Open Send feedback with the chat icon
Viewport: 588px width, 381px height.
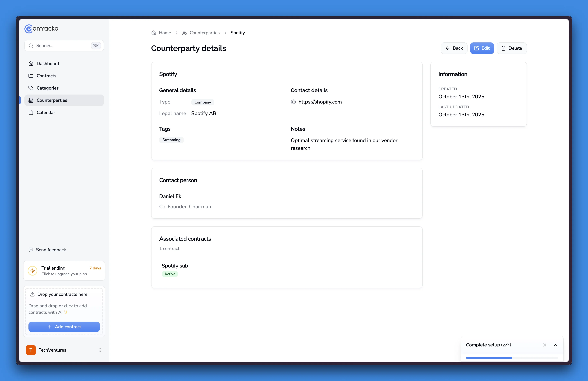31,250
